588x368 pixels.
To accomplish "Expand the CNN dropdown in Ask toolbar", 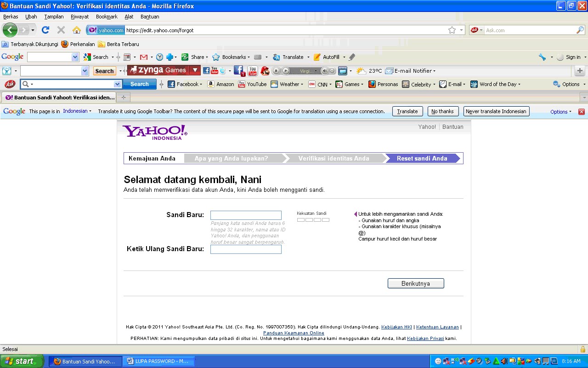I will [x=331, y=84].
